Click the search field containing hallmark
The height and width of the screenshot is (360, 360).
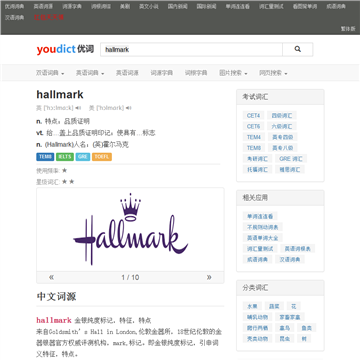coord(191,49)
